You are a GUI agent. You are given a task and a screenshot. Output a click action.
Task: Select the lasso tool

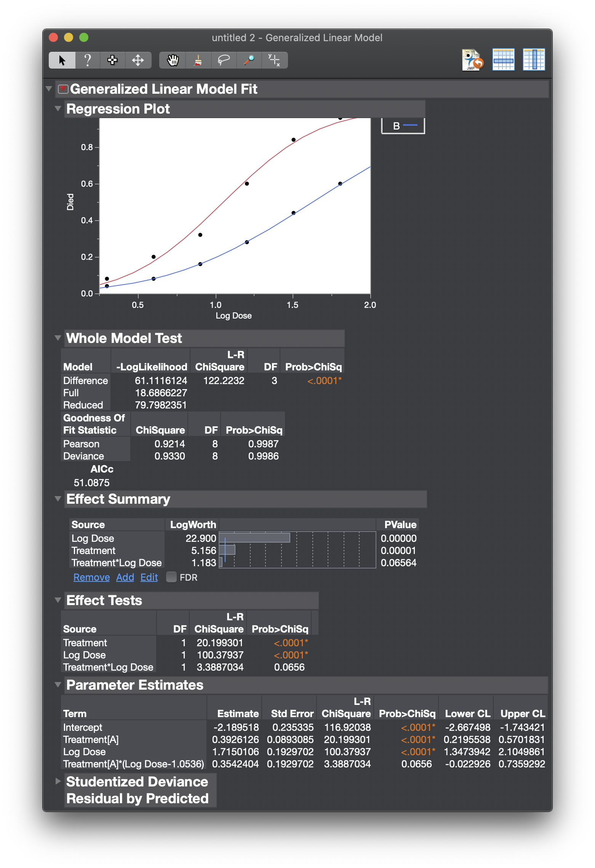point(224,60)
